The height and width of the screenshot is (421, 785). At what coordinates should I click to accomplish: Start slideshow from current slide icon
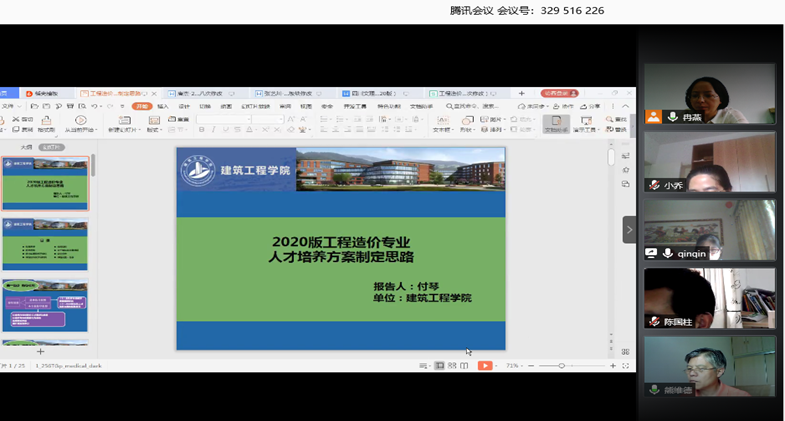[x=80, y=120]
